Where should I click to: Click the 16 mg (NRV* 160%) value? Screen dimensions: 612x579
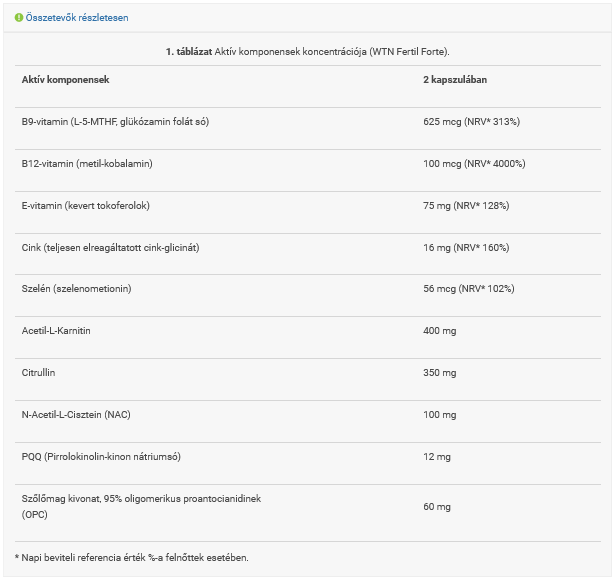(x=466, y=247)
